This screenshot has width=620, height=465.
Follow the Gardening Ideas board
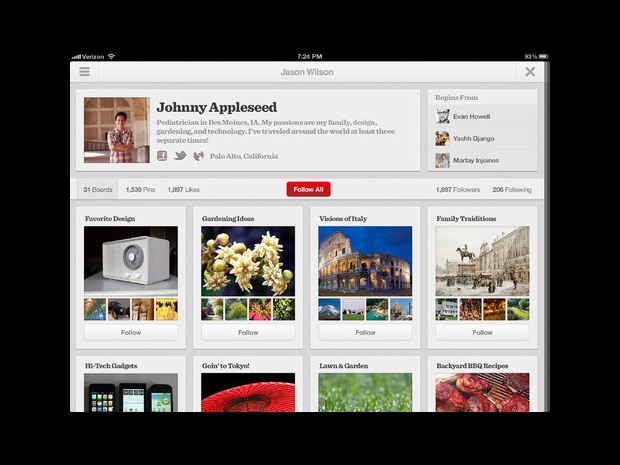pos(248,333)
